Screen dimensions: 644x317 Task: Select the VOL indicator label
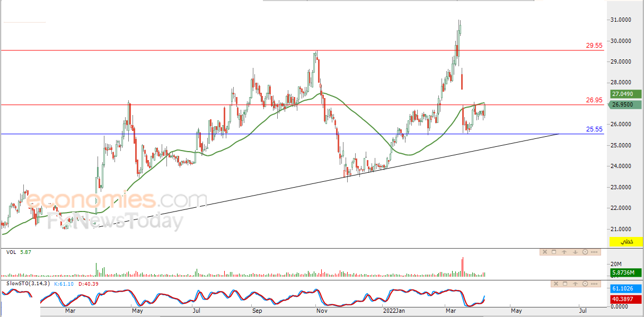[x=11, y=252]
